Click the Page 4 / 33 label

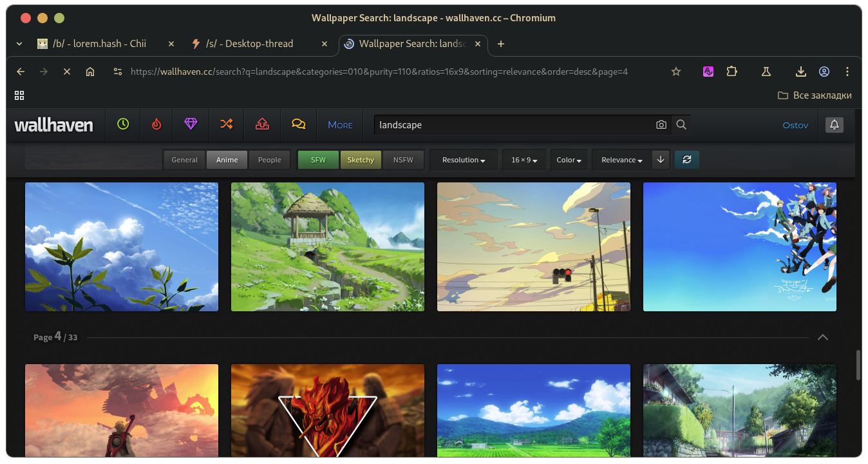55,337
